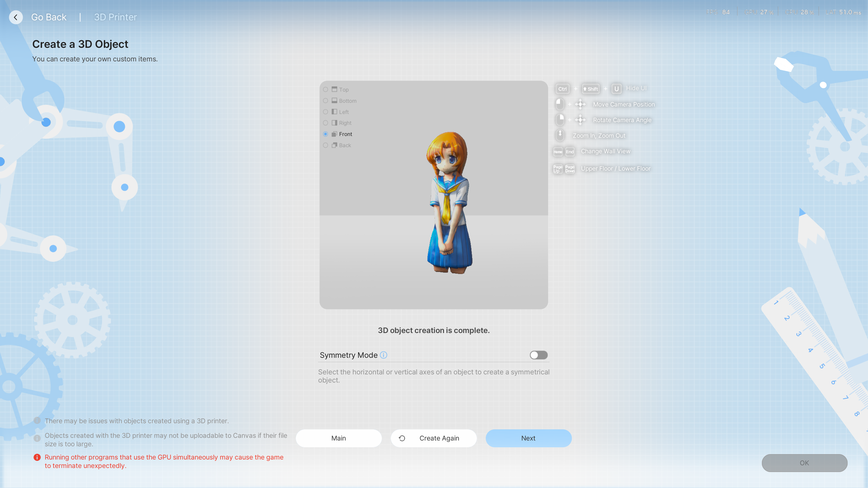Click the Go Back text label
The image size is (868, 488).
[49, 17]
